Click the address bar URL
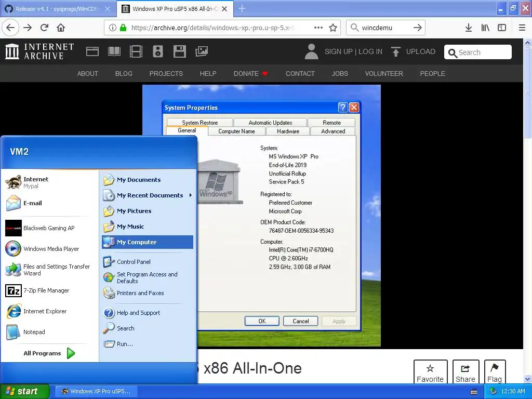This screenshot has height=399, width=532. coord(212,28)
